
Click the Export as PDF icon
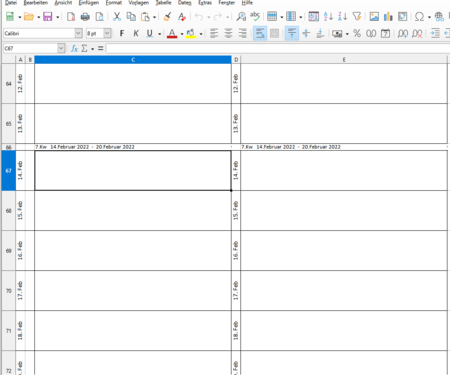(x=71, y=16)
